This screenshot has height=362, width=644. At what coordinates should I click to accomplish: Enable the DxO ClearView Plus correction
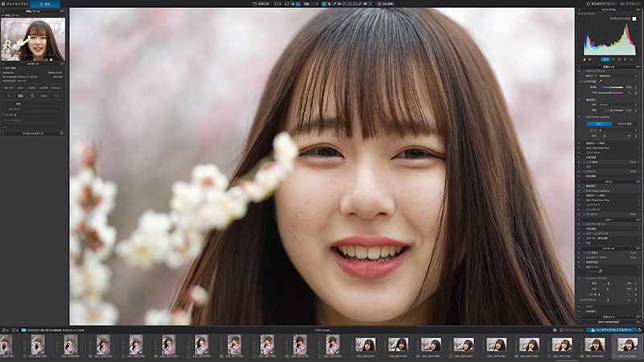pyautogui.click(x=583, y=148)
